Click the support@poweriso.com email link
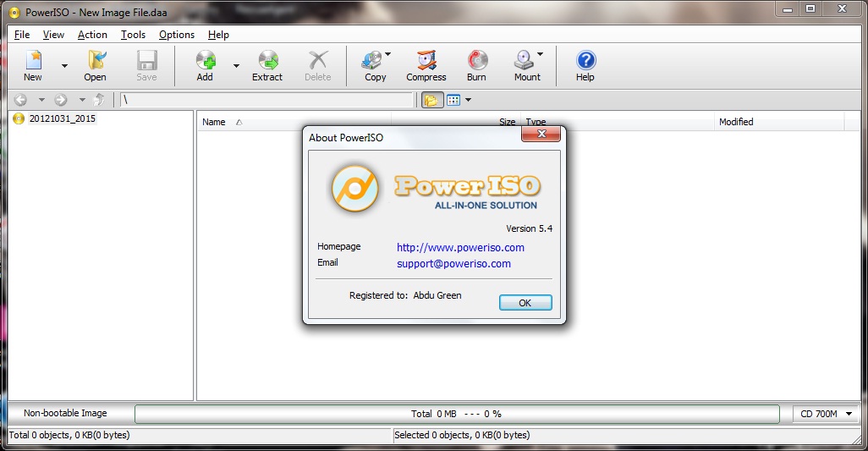The image size is (868, 451). [x=454, y=263]
